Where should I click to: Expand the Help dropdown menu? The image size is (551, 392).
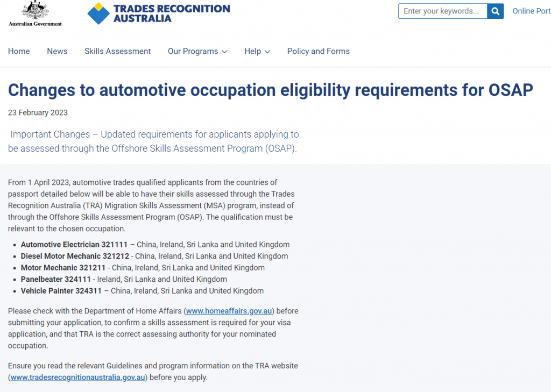[x=257, y=51]
